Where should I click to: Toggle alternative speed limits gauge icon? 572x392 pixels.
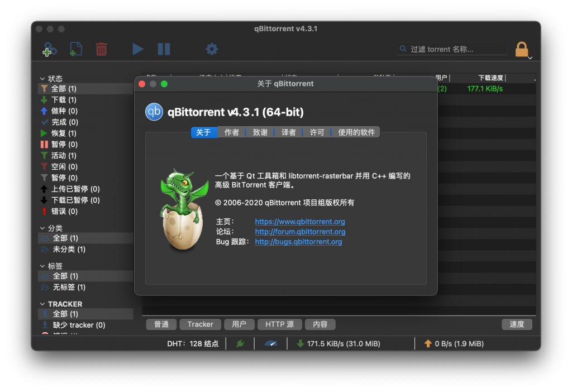[271, 343]
